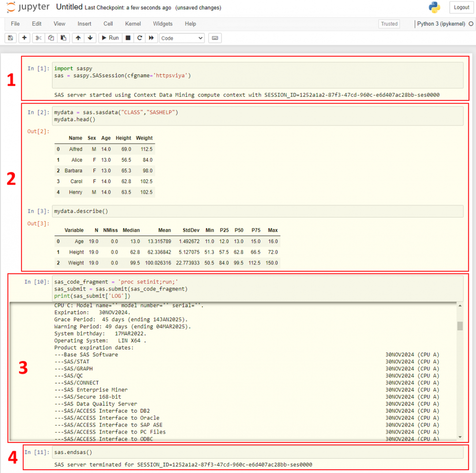Click the In [10] cell prompt

point(37,282)
